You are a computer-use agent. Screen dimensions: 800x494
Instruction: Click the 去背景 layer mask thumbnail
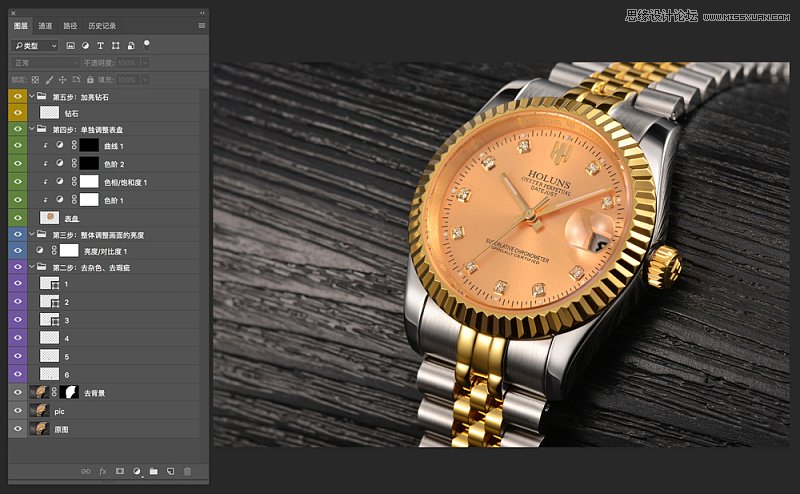coord(70,394)
